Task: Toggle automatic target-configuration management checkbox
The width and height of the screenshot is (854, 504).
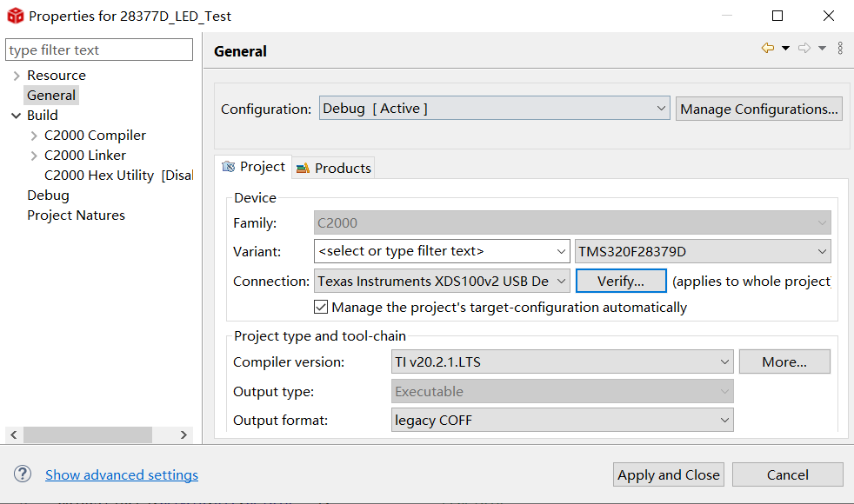Action: pos(321,307)
